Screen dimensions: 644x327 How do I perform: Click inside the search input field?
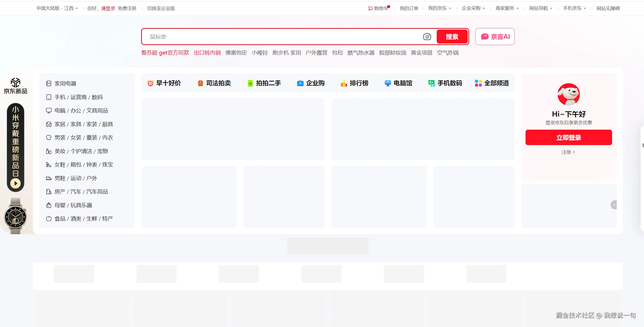tap(257, 37)
